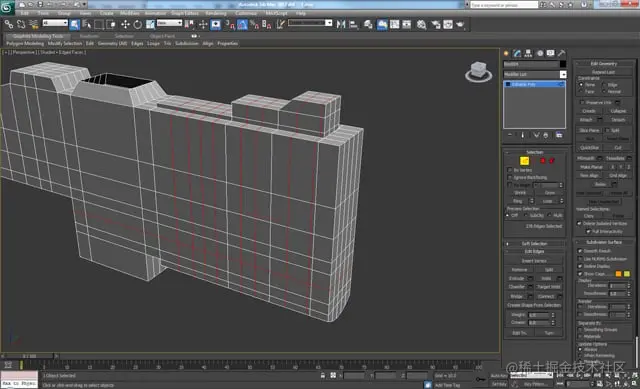Open the Modifiers menu
Image resolution: width=640 pixels, height=389 pixels.
(129, 13)
